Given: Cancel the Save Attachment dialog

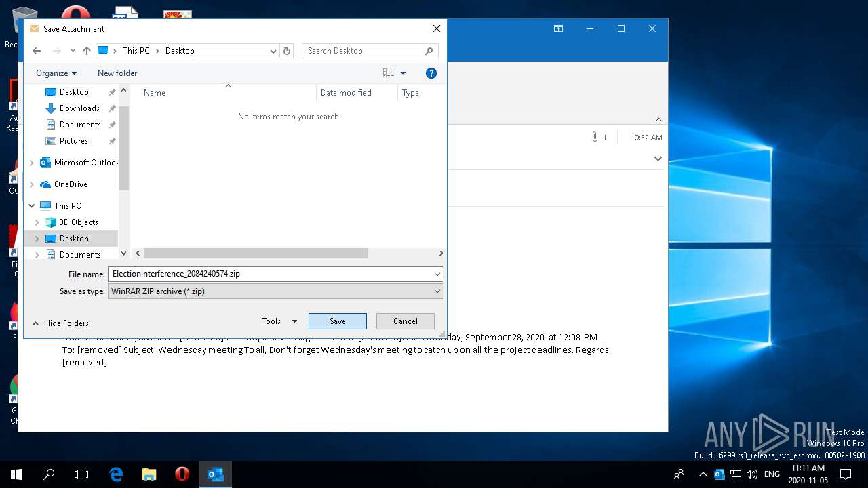Looking at the screenshot, I should [406, 321].
